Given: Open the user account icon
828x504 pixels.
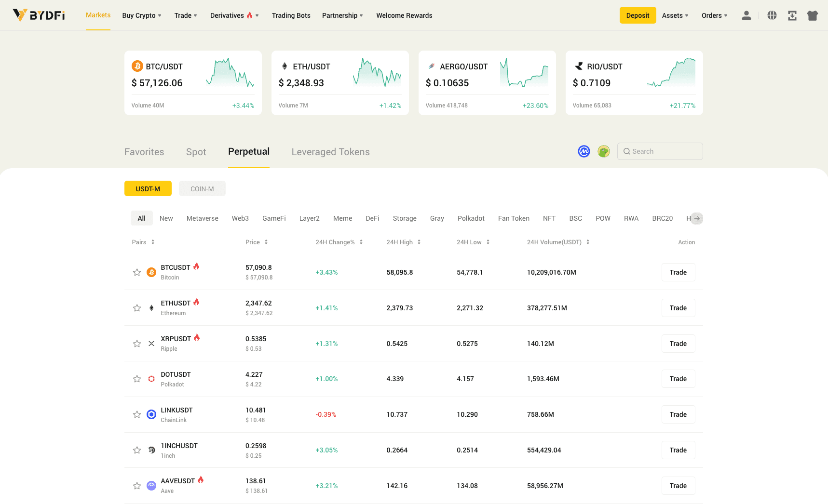Looking at the screenshot, I should (x=746, y=15).
